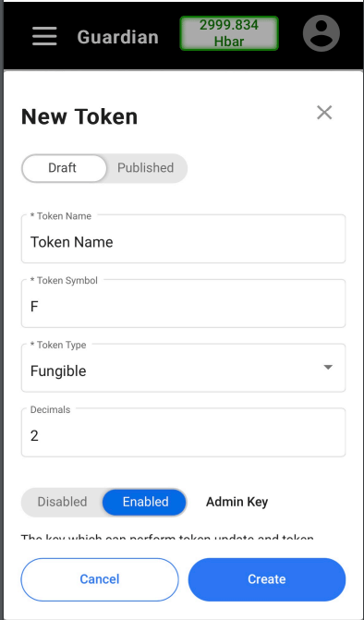The width and height of the screenshot is (364, 620).
Task: Click the Token Type floating label
Action: click(58, 345)
